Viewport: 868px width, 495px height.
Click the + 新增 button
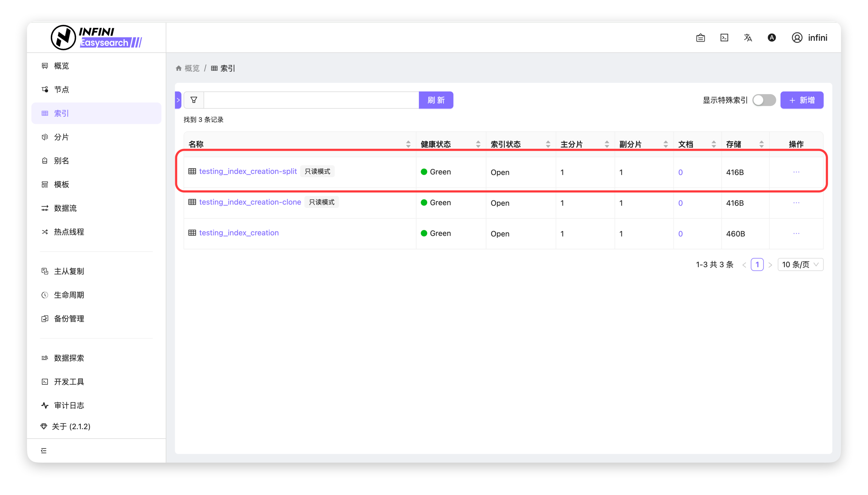[802, 100]
